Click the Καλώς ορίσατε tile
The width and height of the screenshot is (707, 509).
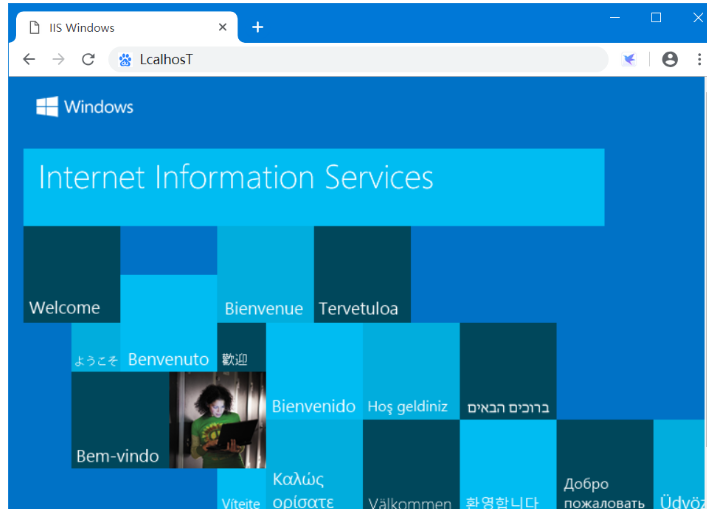(x=314, y=464)
